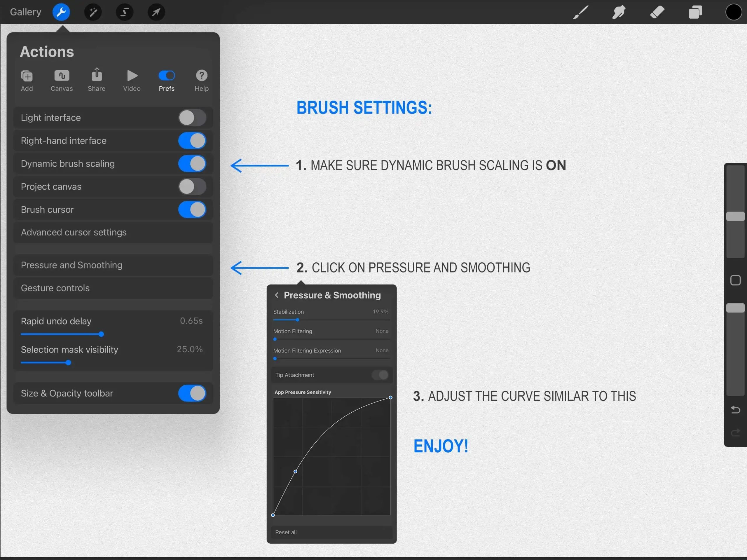The height and width of the screenshot is (560, 747).
Task: Click the 25.0% mask visibility value
Action: coord(190,349)
